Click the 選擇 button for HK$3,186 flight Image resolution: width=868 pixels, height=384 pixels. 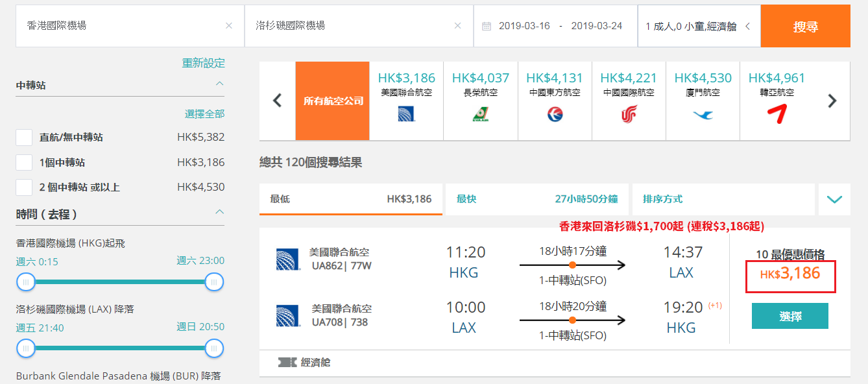coord(790,317)
